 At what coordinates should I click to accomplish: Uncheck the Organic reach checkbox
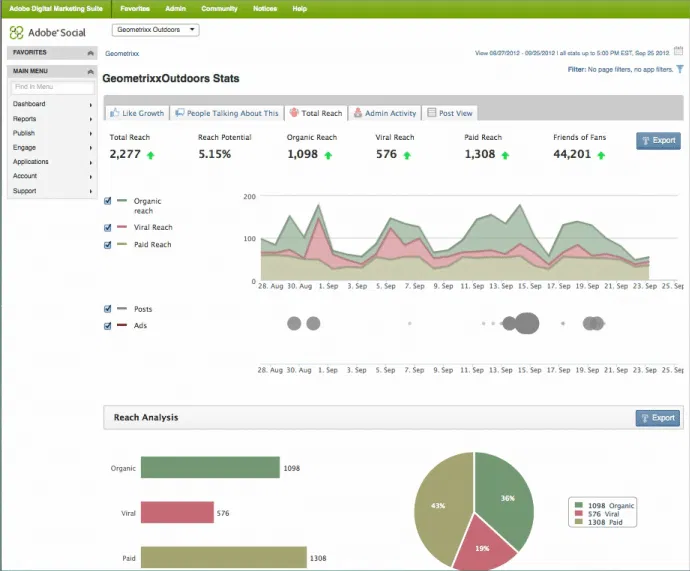pos(108,201)
